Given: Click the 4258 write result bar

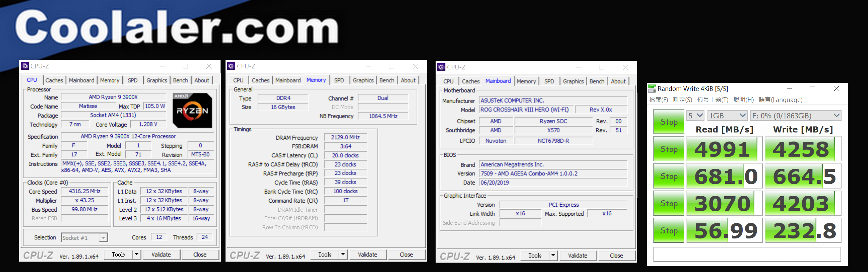Looking at the screenshot, I should tap(803, 149).
